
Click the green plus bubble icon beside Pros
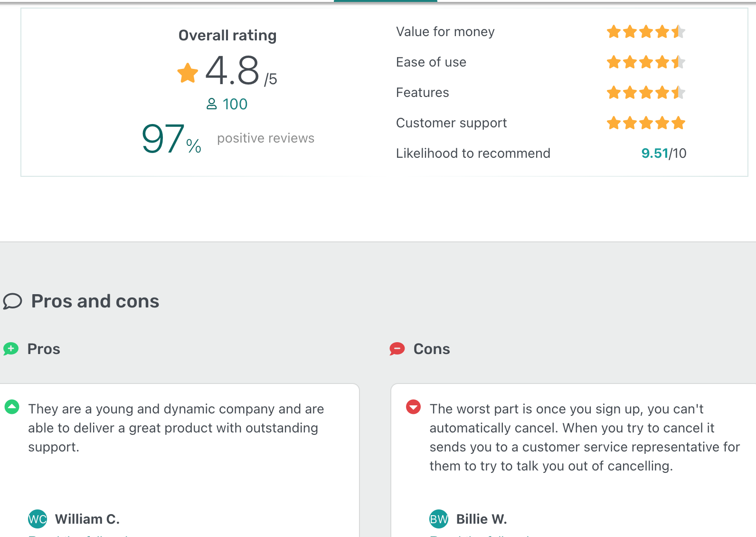tap(10, 349)
